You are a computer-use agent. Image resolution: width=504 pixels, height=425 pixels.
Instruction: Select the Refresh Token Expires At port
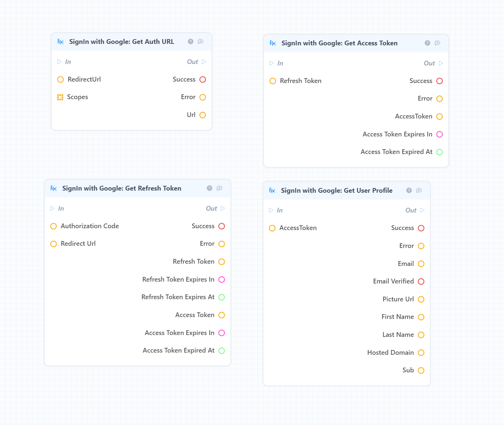click(221, 297)
